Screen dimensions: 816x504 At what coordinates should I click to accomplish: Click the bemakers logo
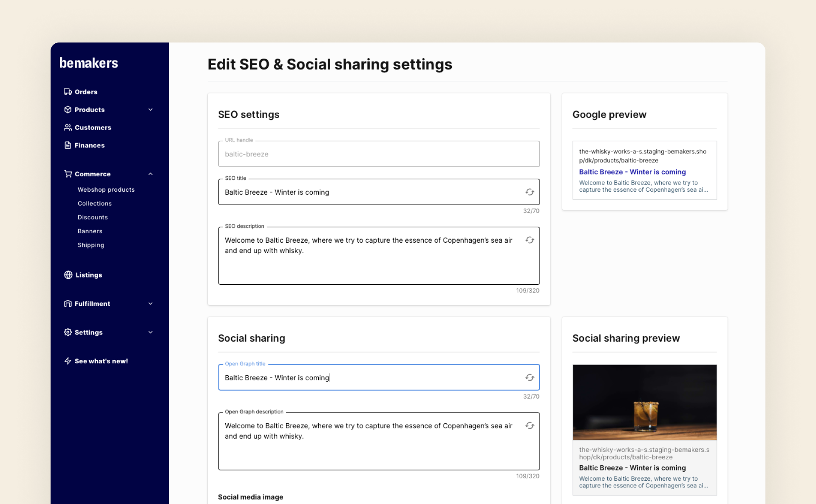tap(89, 63)
